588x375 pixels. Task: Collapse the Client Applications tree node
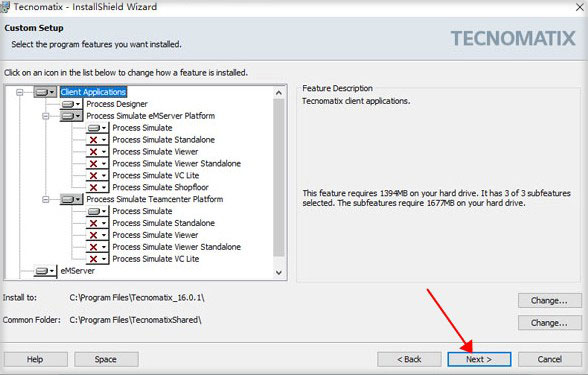pyautogui.click(x=20, y=92)
